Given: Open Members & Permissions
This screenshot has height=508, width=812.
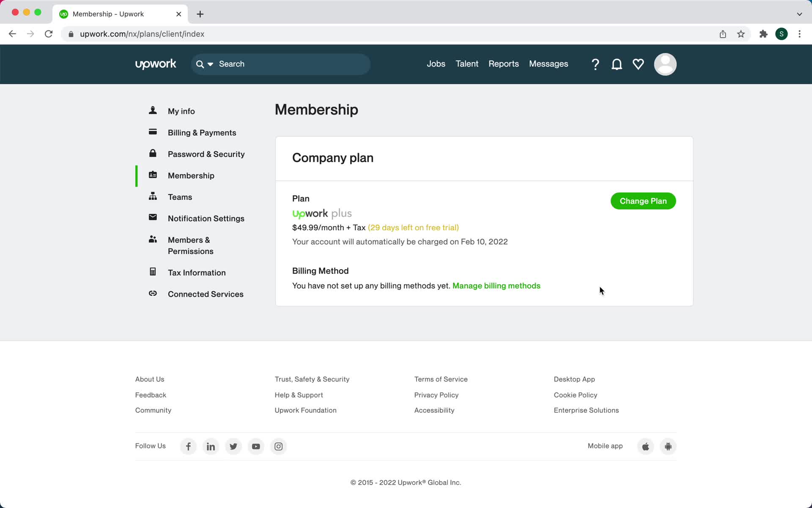Looking at the screenshot, I should tap(190, 246).
